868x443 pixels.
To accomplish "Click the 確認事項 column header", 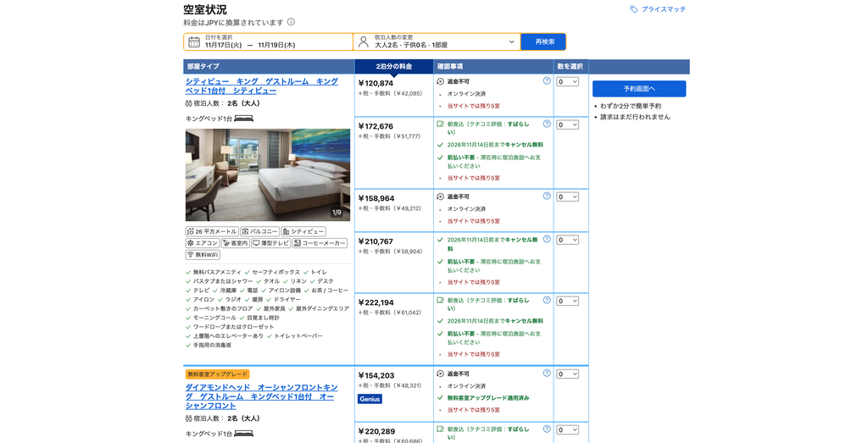I will [494, 66].
